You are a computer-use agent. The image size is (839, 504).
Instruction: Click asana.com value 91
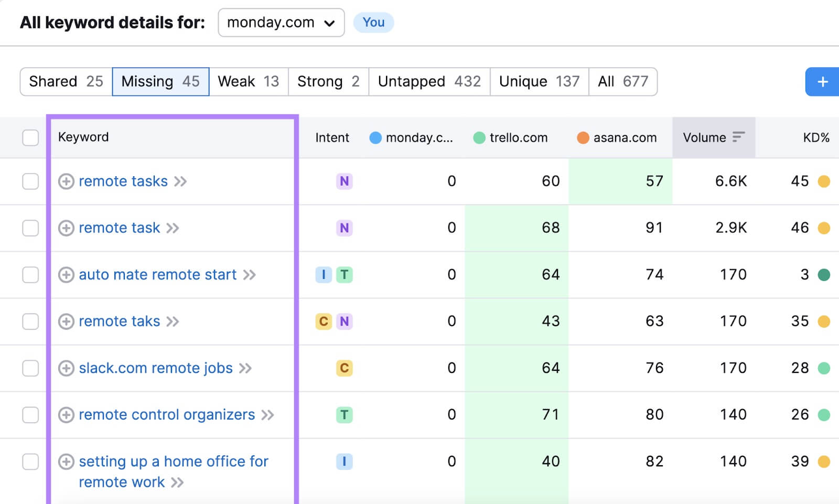pyautogui.click(x=654, y=228)
